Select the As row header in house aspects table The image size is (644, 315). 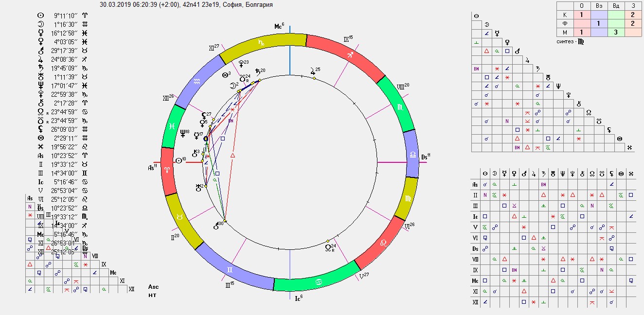click(475, 184)
